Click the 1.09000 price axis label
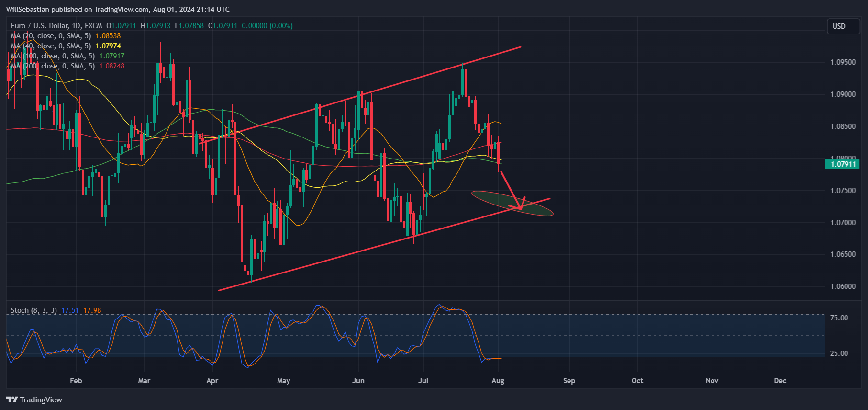The image size is (868, 410). (x=843, y=94)
